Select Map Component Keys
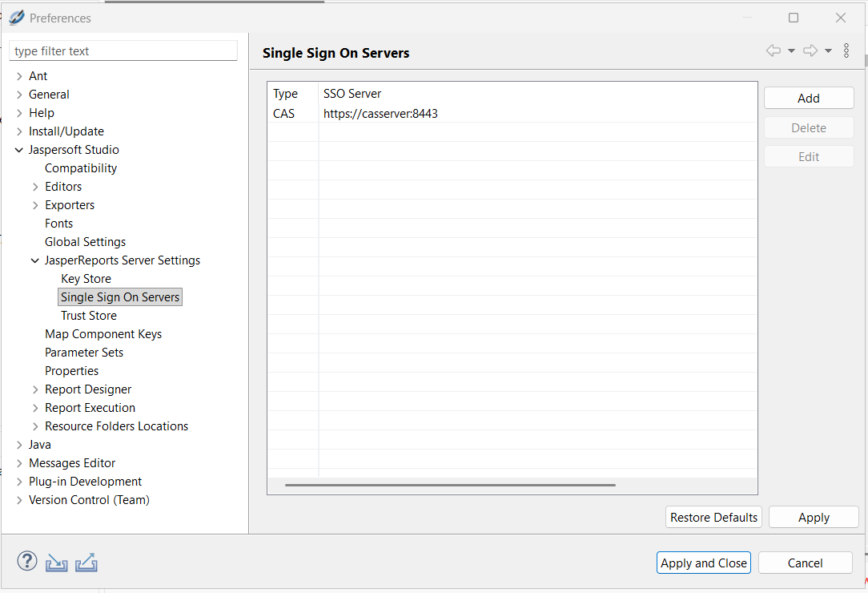The width and height of the screenshot is (868, 593). 103,334
